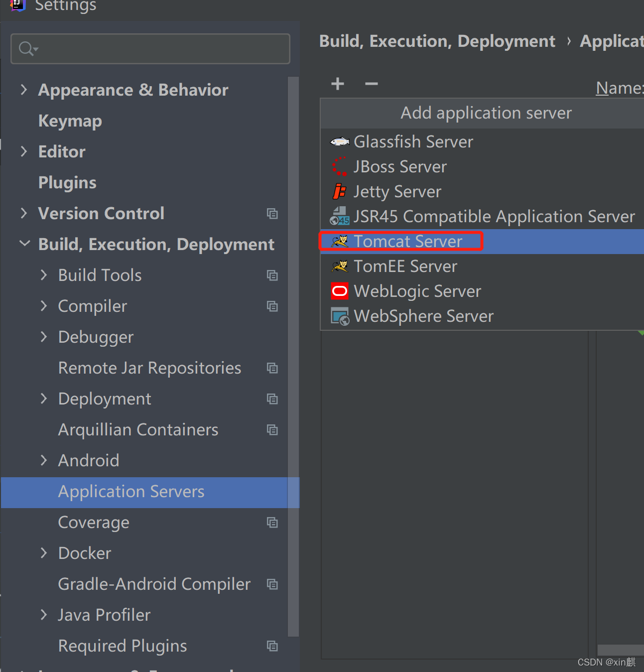The height and width of the screenshot is (672, 644).
Task: Expand the Deployment node
Action: click(x=44, y=399)
